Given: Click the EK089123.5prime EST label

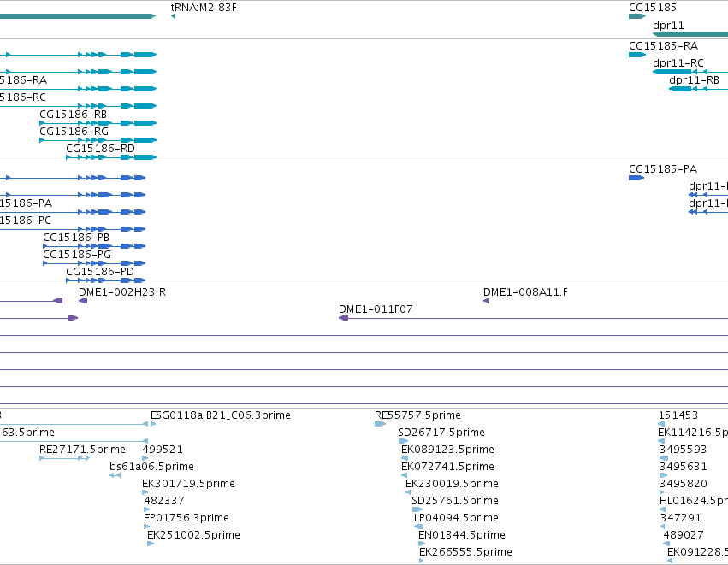Looking at the screenshot, I should click(447, 450).
